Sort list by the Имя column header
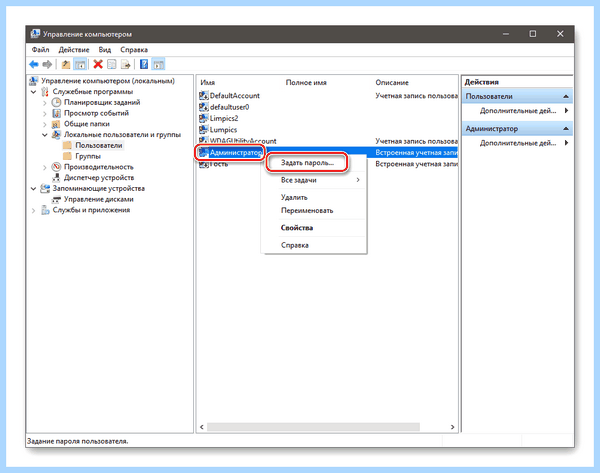600x473 pixels. (208, 82)
